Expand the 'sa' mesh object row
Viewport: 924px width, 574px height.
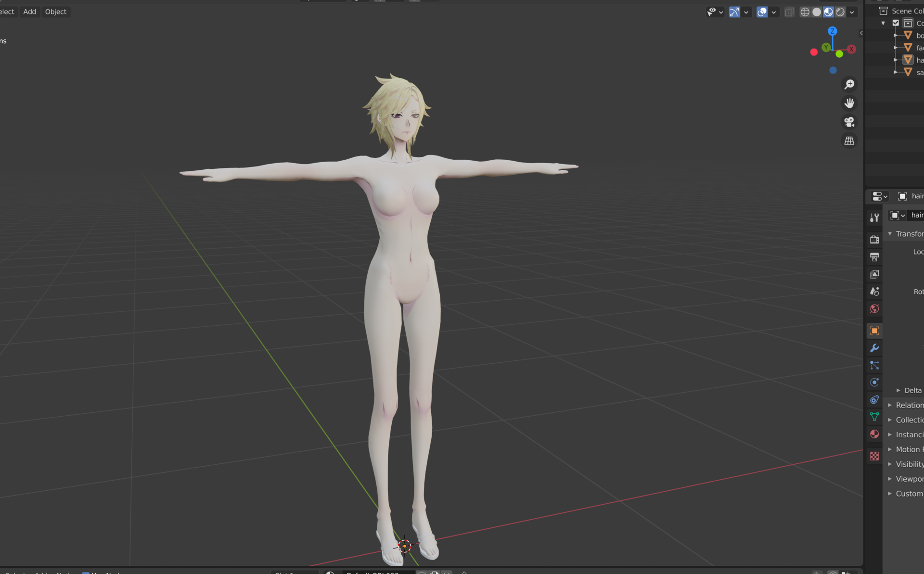tap(896, 72)
